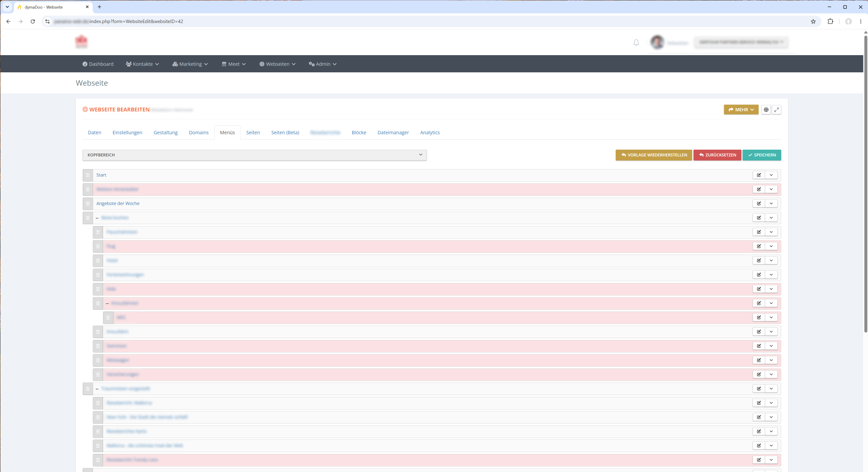Switch to the Gestaltung tab

click(165, 132)
